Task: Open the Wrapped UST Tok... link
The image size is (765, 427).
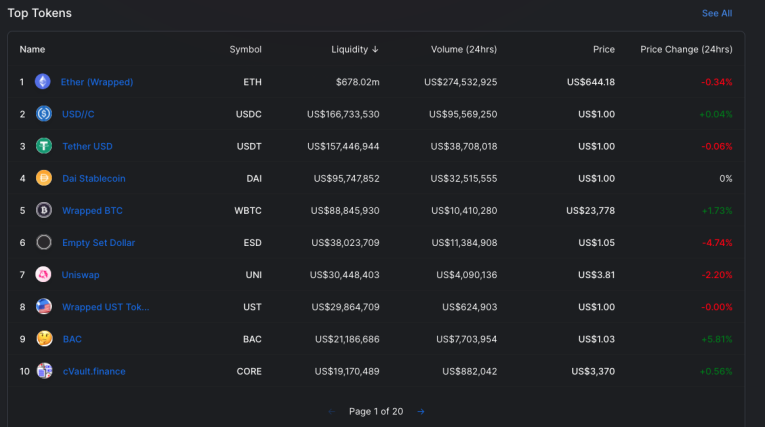Action: [x=106, y=307]
